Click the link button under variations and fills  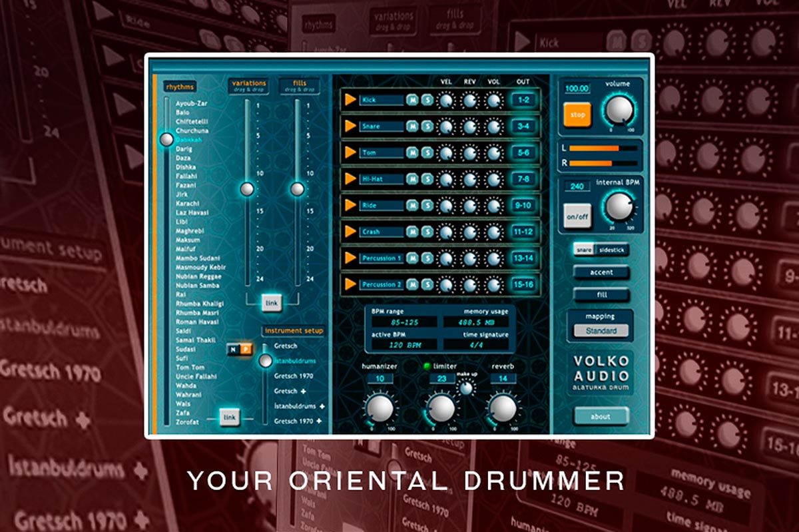(272, 302)
